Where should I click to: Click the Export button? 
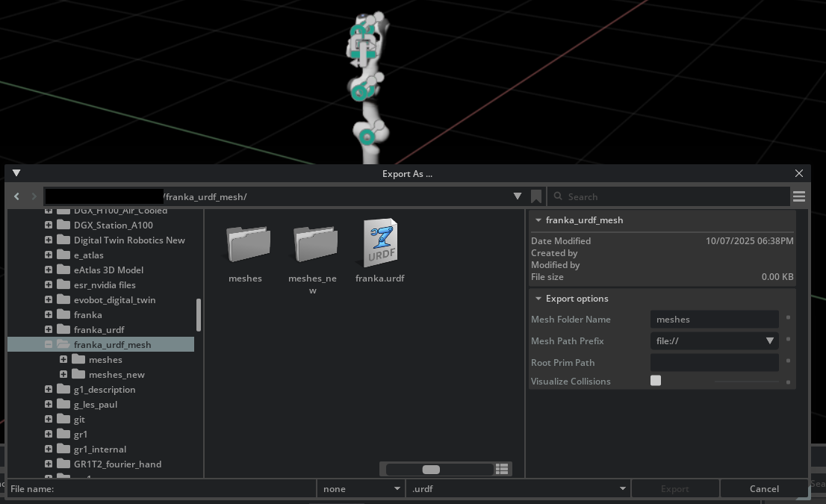(x=675, y=488)
